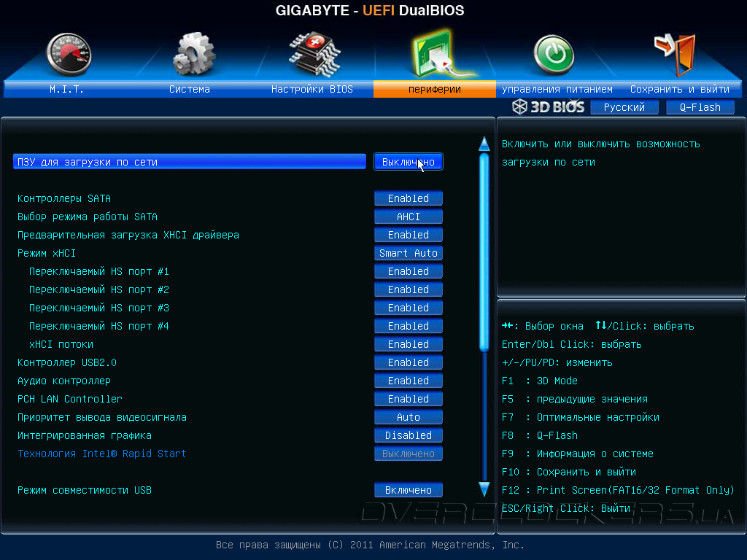Toggle HS port #2 Enabled value
747x560 pixels.
click(409, 289)
